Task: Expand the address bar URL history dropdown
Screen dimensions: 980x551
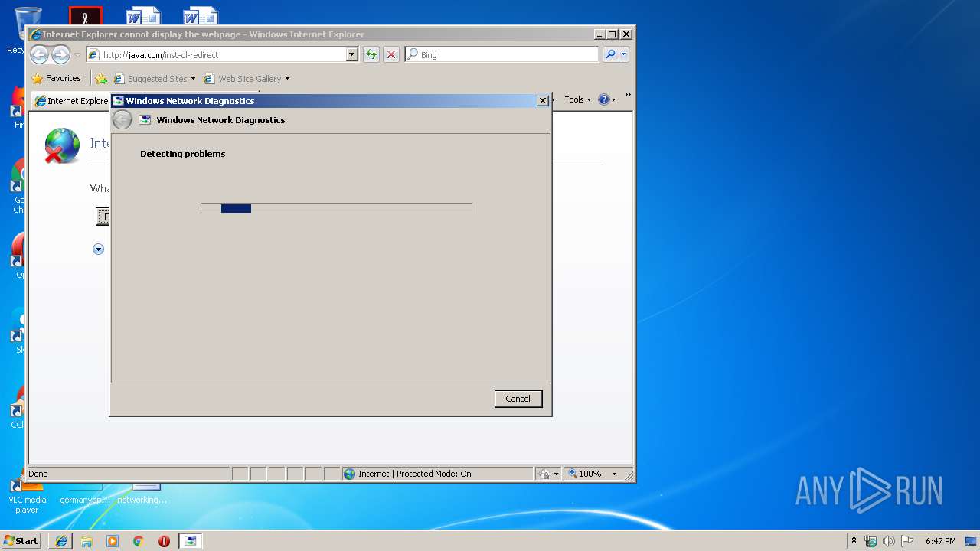Action: [352, 54]
